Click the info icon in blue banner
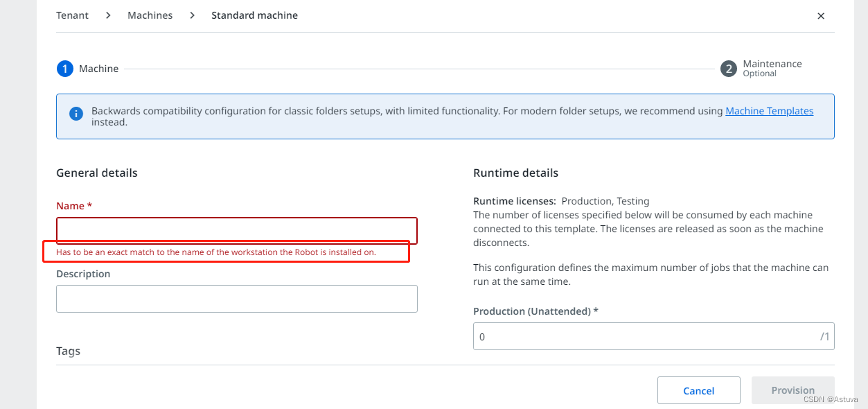Viewport: 868px width, 409px height. tap(76, 113)
